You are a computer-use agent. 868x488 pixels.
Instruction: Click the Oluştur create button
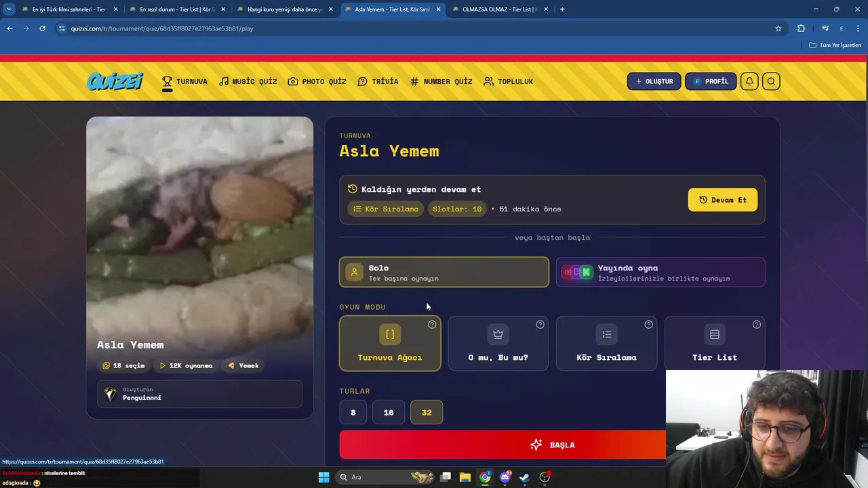click(x=654, y=81)
